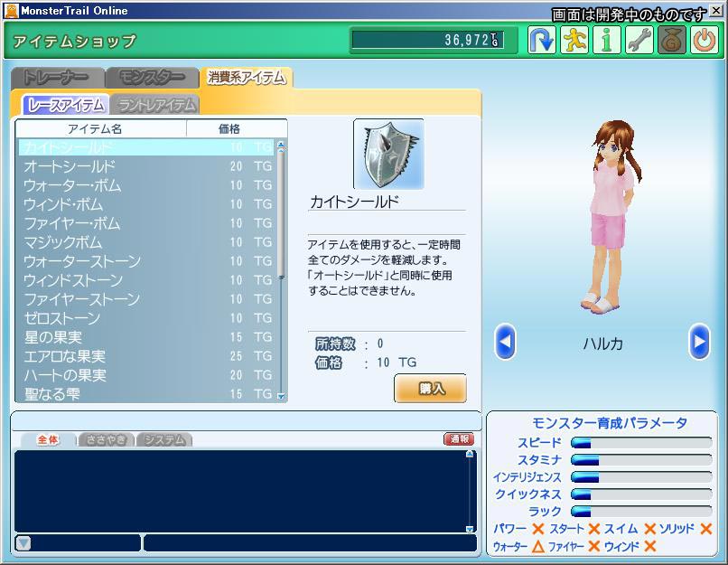The width and height of the screenshot is (728, 565).
Task: Click the パワー X aptitude mark
Action: click(538, 529)
